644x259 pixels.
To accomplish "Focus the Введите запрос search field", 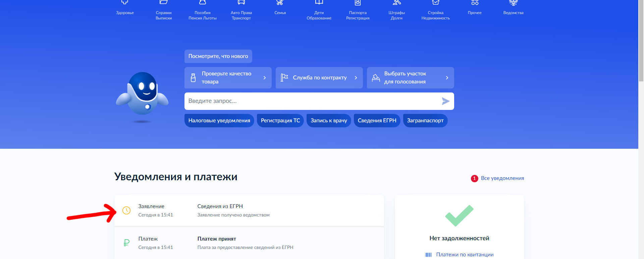I will (x=319, y=101).
